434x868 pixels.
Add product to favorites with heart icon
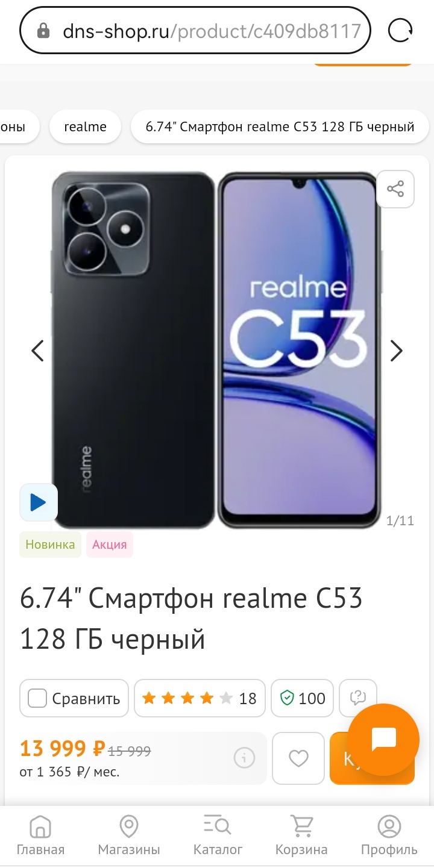tap(298, 758)
